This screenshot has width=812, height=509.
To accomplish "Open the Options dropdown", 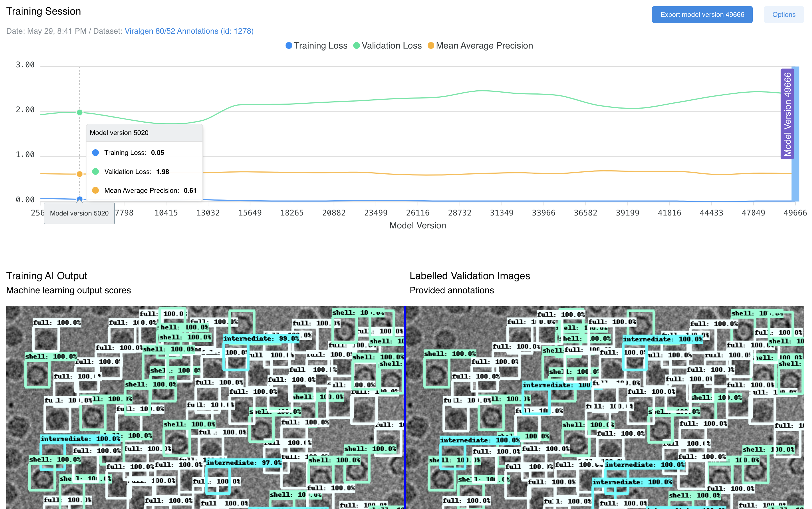I will pyautogui.click(x=783, y=15).
